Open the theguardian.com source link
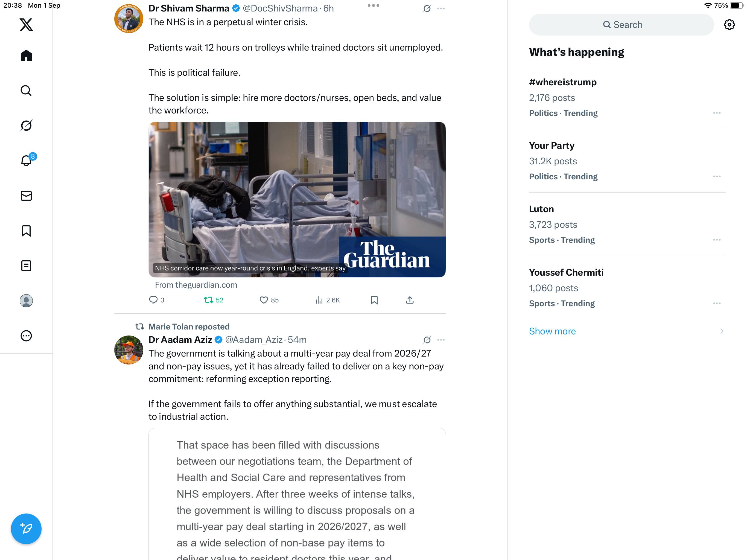The height and width of the screenshot is (560, 747). pos(196,285)
